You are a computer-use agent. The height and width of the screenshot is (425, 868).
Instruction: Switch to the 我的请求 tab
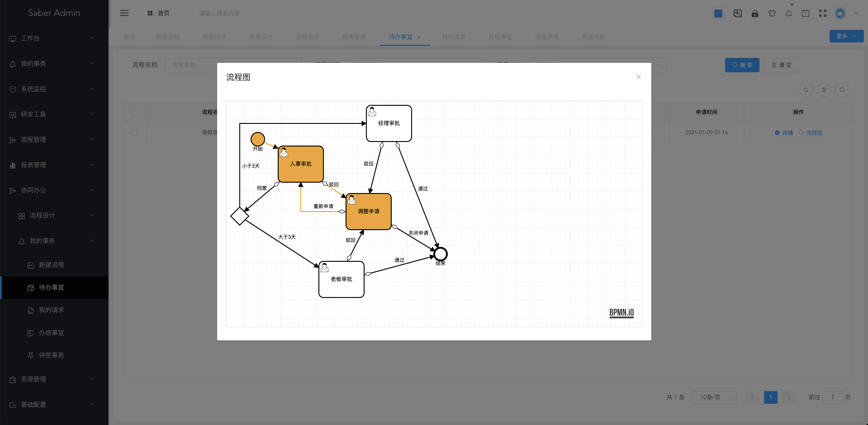pyautogui.click(x=453, y=37)
